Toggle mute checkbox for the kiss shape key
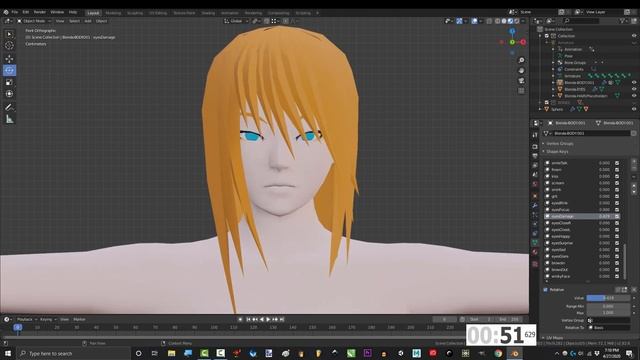 [x=617, y=176]
